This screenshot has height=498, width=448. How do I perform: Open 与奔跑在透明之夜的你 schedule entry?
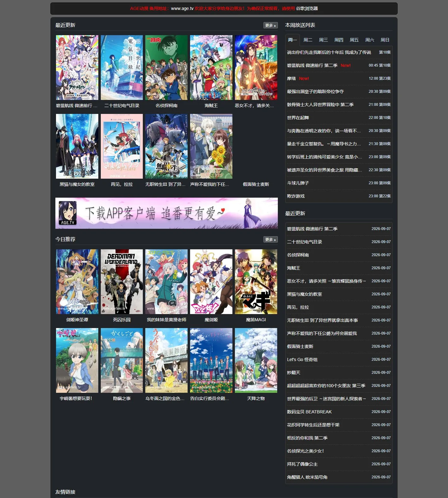324,131
